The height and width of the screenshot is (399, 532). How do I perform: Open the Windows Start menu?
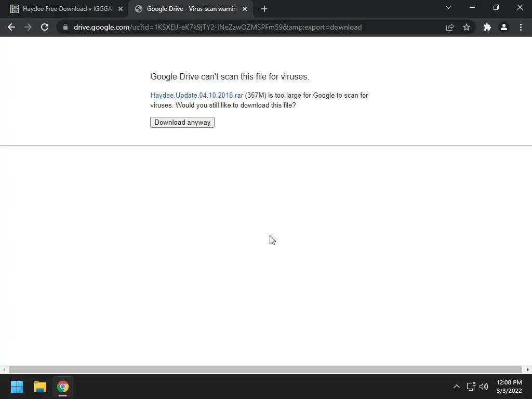[17, 387]
